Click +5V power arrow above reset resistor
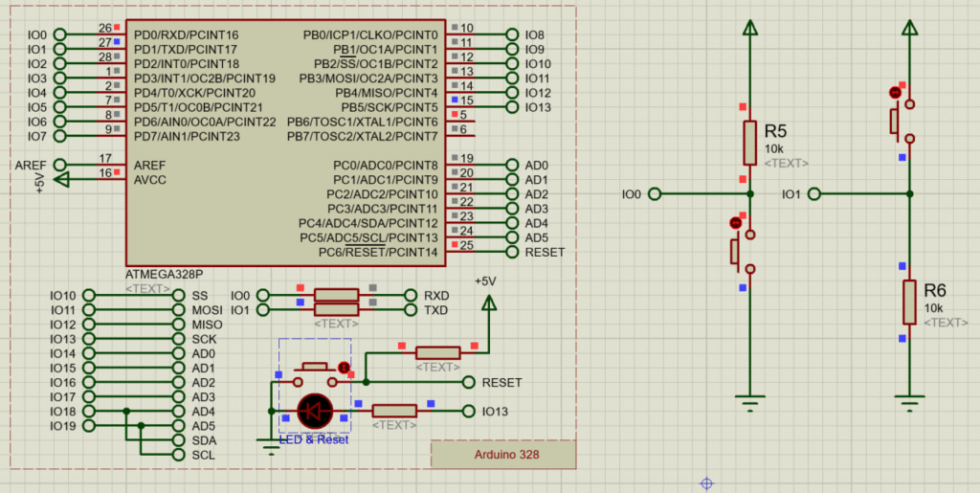Screen dimensions: 980x493 [489, 303]
